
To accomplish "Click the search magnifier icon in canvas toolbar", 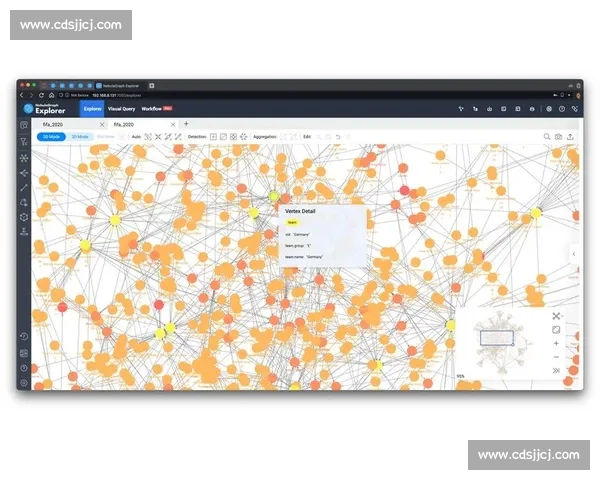I will [547, 136].
